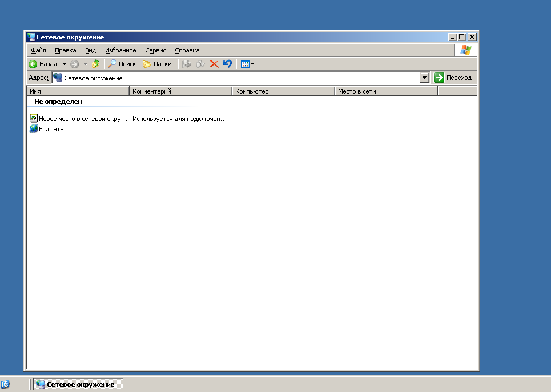Click the greyed forward arrow button
Screen dimensions: 551x392
[74, 64]
